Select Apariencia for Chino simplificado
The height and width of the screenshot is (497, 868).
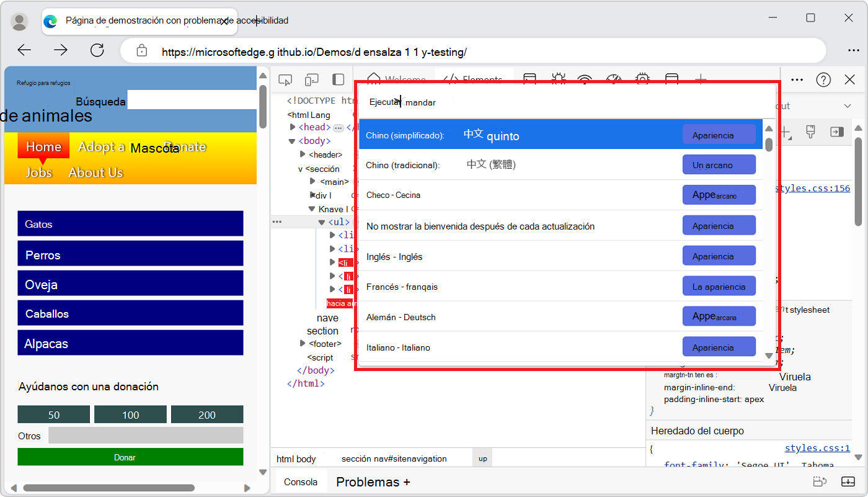[x=719, y=133]
